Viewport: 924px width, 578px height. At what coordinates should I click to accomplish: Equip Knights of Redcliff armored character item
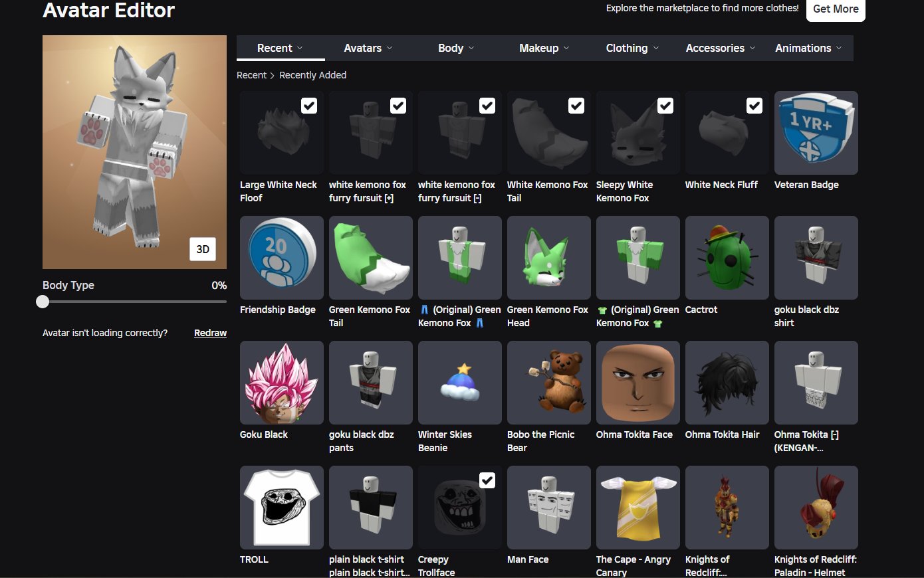pos(727,508)
